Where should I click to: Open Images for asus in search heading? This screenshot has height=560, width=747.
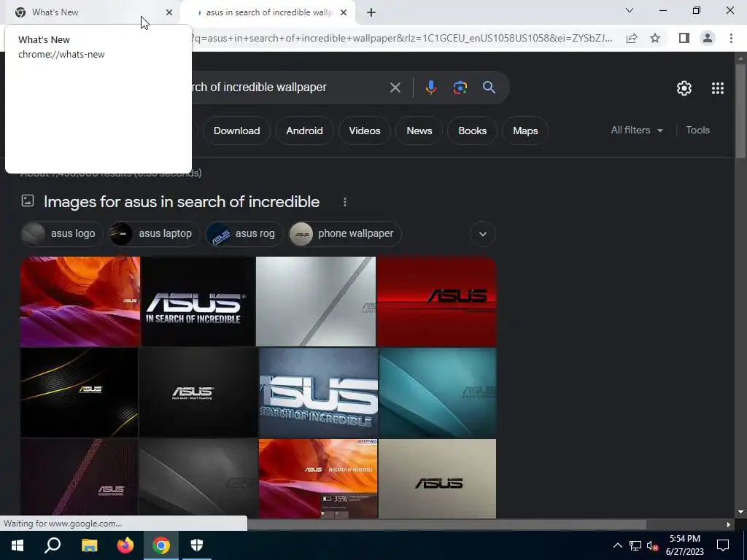(182, 202)
